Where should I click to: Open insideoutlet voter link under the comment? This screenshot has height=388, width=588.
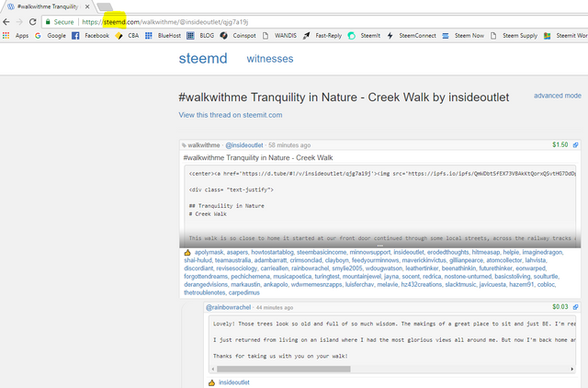(x=234, y=382)
